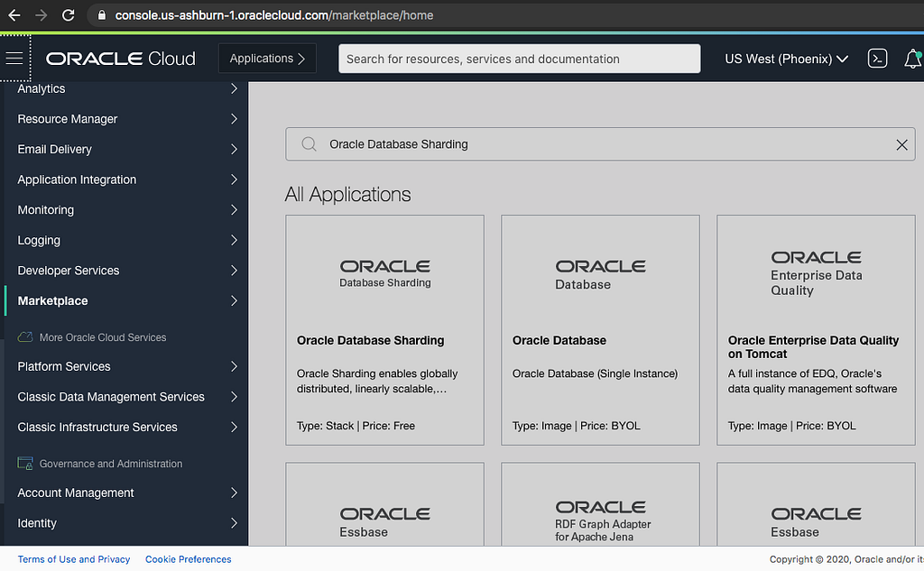The width and height of the screenshot is (924, 571).
Task: Click the browser forward arrow
Action: [x=41, y=15]
